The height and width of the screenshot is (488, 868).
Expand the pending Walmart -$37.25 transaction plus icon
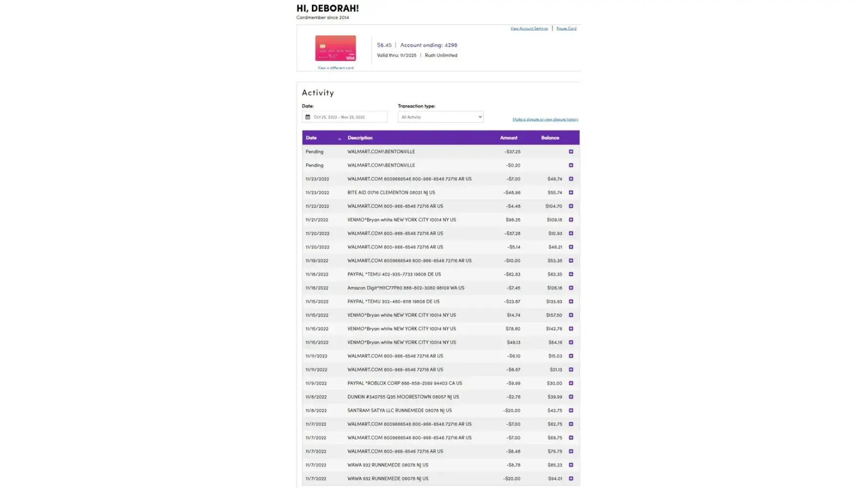(571, 152)
